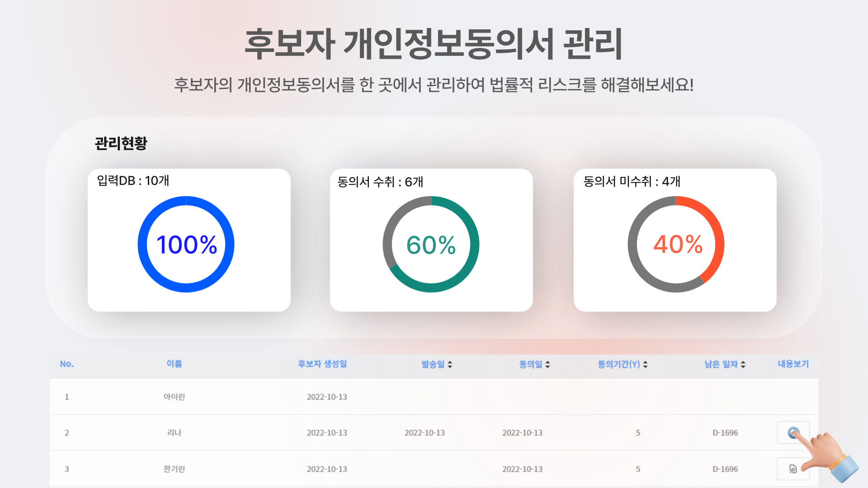Select candidate name 아이린 in the table

(x=174, y=397)
